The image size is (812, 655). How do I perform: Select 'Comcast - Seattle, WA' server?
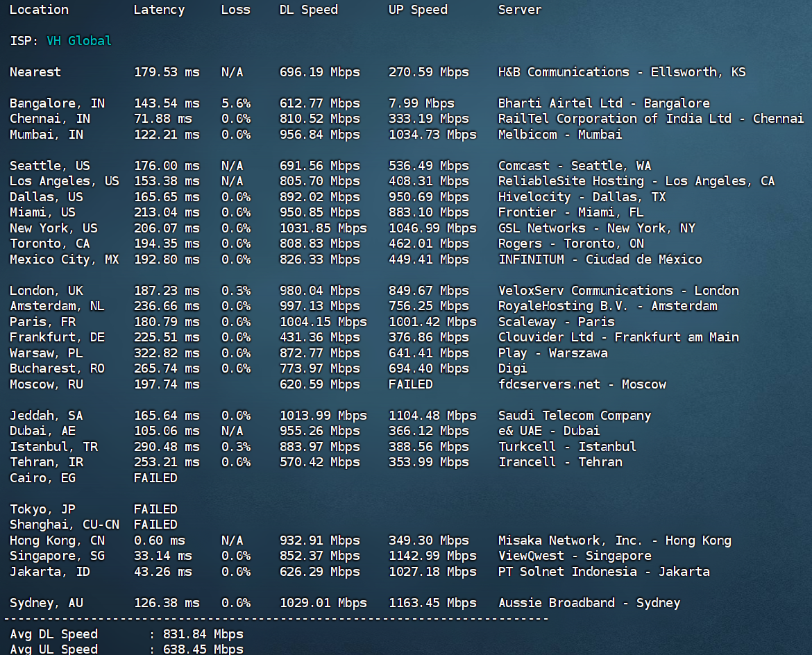coord(575,166)
